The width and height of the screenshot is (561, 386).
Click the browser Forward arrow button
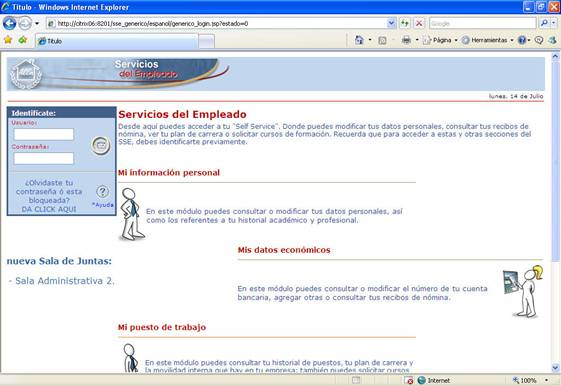(24, 24)
